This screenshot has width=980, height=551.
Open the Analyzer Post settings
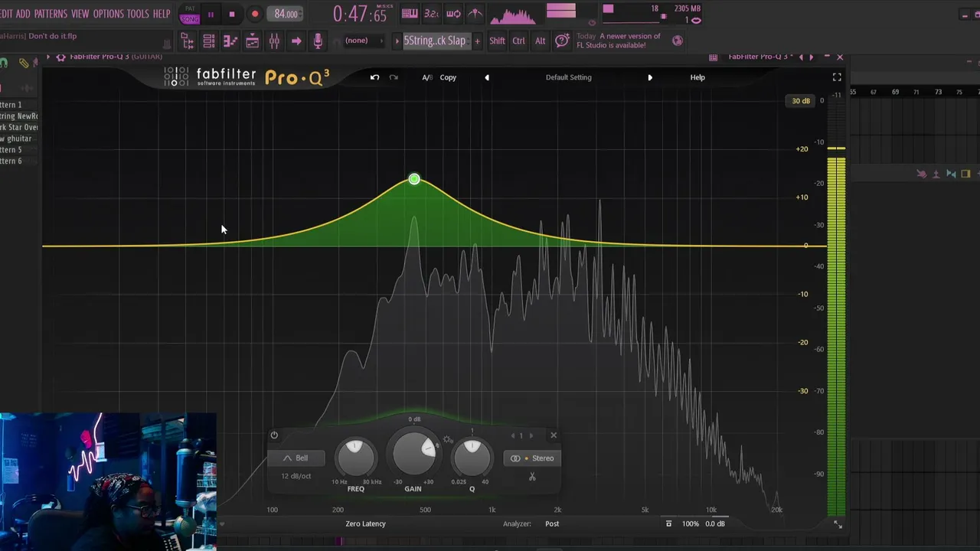click(x=552, y=524)
